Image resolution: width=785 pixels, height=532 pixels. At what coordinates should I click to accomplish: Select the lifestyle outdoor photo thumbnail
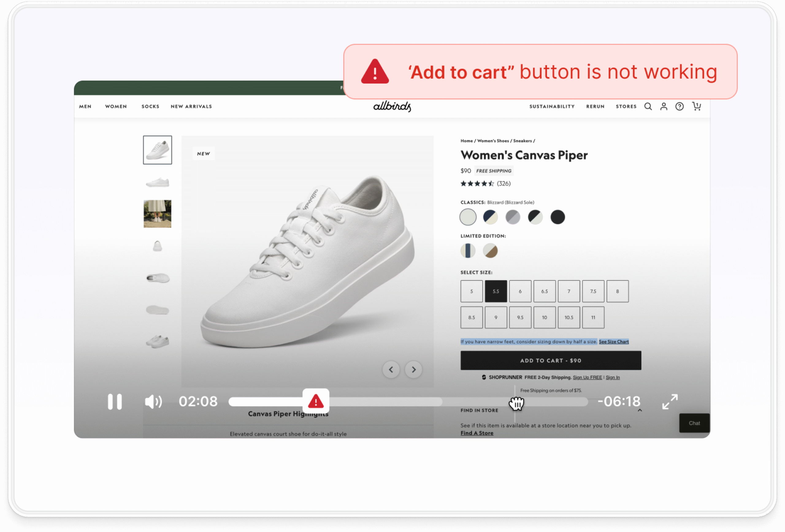tap(157, 214)
